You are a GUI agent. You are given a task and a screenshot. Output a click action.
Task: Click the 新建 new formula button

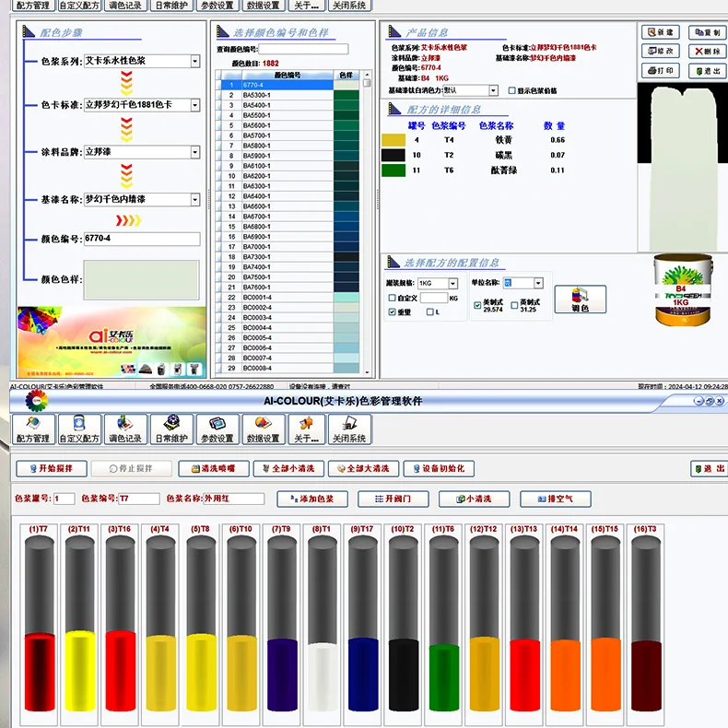(660, 32)
